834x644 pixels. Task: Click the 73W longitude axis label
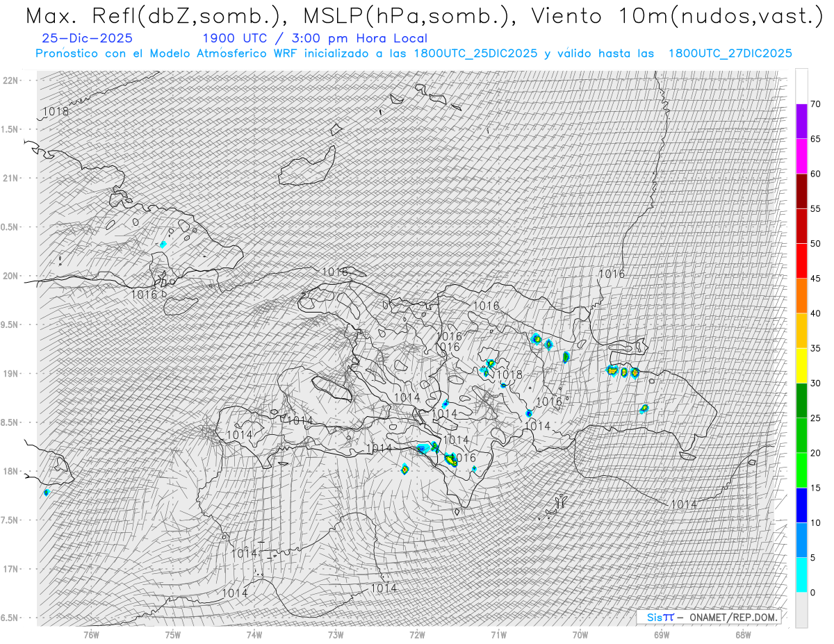pyautogui.click(x=336, y=634)
